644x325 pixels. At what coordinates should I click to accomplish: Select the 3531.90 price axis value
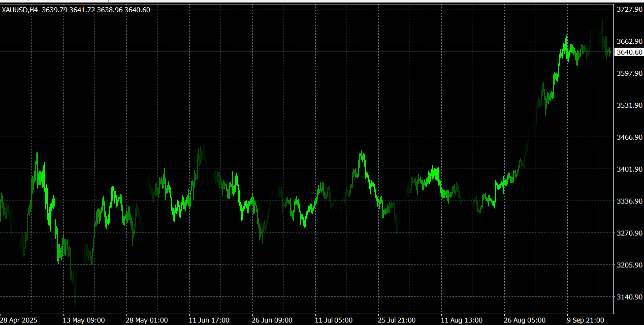pyautogui.click(x=629, y=105)
